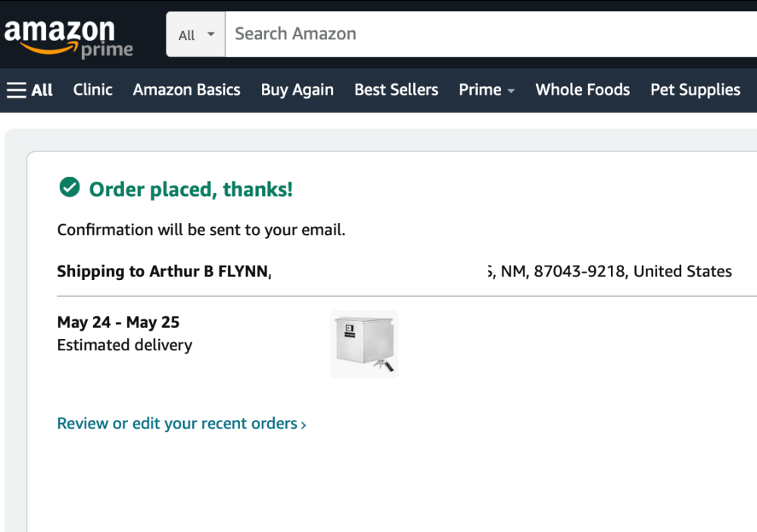This screenshot has width=757, height=532.
Task: Click the Amazon Prime logo
Action: point(68,37)
